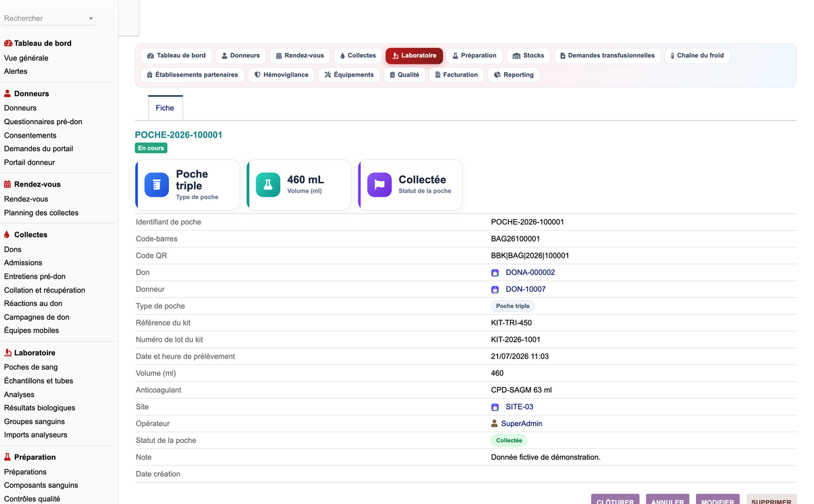Open Admissions in sidebar
Viewport: 814px width, 504px height.
pyautogui.click(x=23, y=263)
